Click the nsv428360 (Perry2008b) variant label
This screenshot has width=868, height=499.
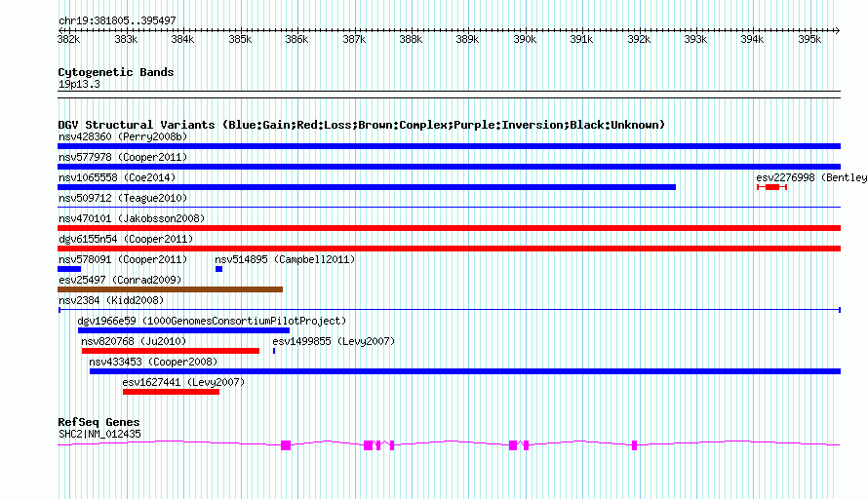(x=123, y=136)
